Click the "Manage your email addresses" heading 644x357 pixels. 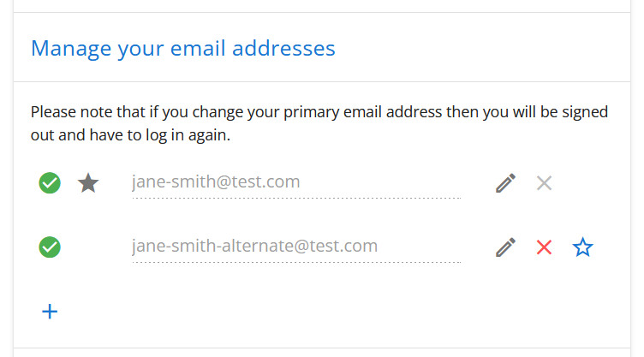[182, 48]
